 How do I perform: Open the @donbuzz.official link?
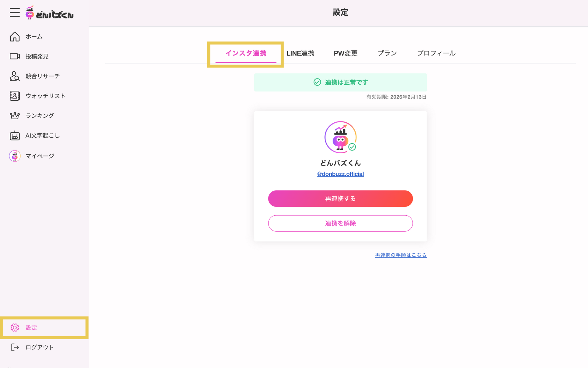340,174
